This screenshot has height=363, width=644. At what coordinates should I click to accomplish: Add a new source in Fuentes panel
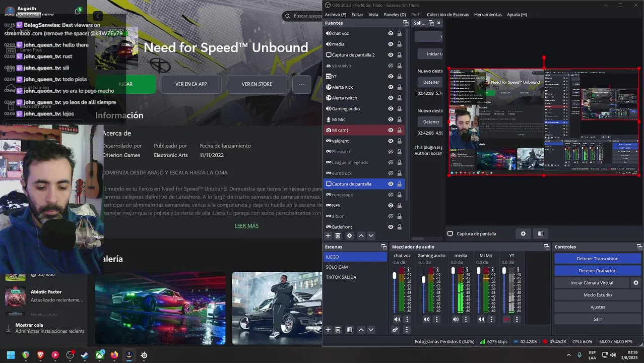[x=328, y=235]
